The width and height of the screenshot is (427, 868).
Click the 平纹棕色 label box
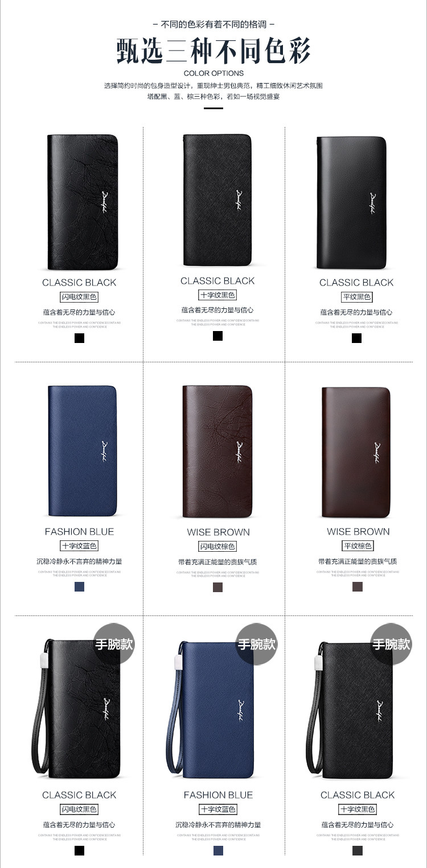[358, 546]
